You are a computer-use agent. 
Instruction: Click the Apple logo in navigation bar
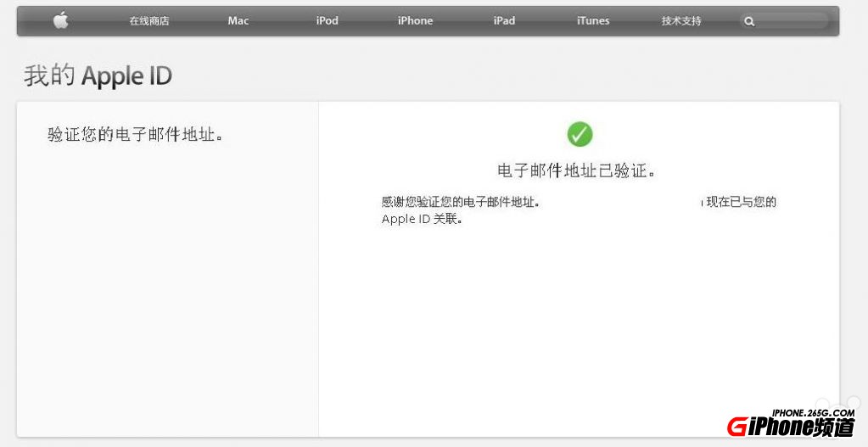click(60, 21)
